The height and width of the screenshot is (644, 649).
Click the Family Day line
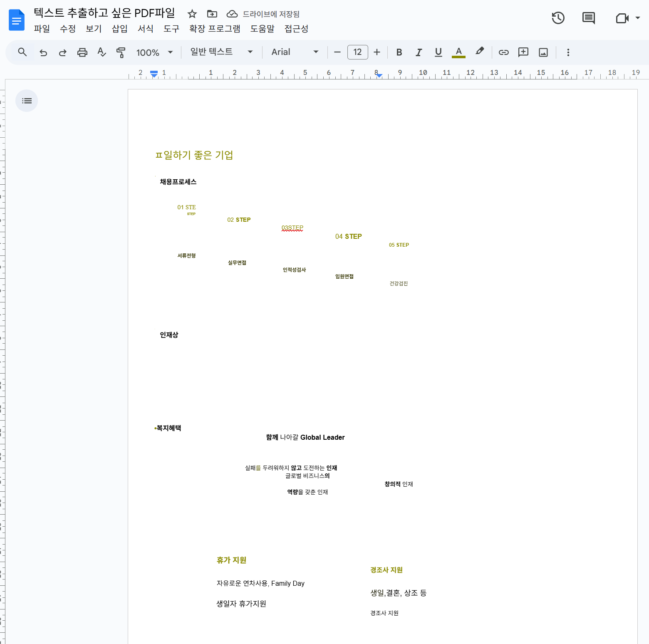pos(260,583)
